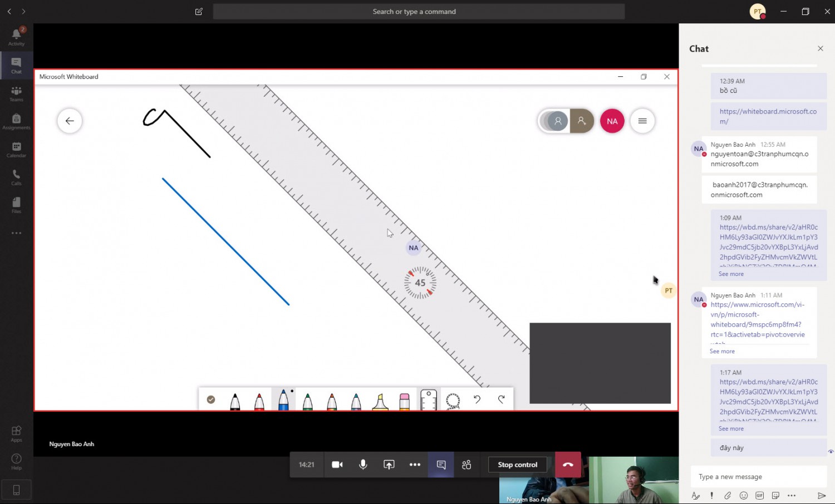Expand See more under 1:11 AM message
Viewport: 835px width, 504px height.
click(x=722, y=351)
